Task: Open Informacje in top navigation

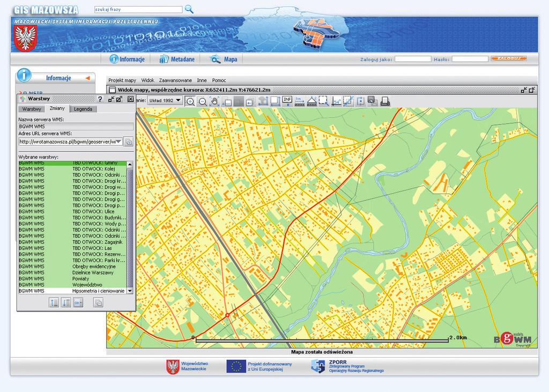Action: click(x=127, y=59)
